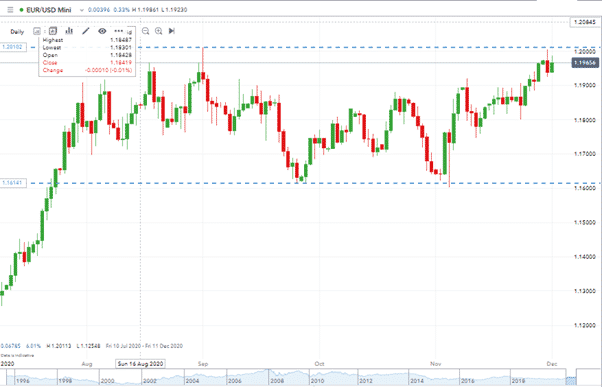Click the 1.20000 price axis label

click(585, 51)
